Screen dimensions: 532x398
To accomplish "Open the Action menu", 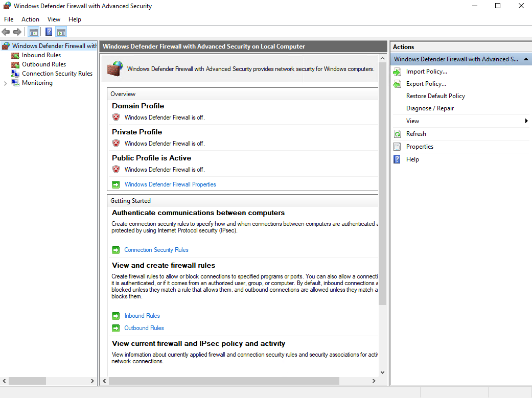I will [30, 19].
